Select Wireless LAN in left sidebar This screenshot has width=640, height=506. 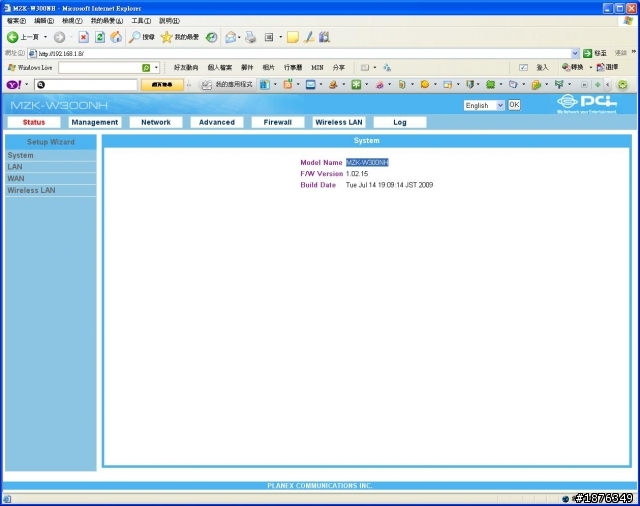(51, 191)
